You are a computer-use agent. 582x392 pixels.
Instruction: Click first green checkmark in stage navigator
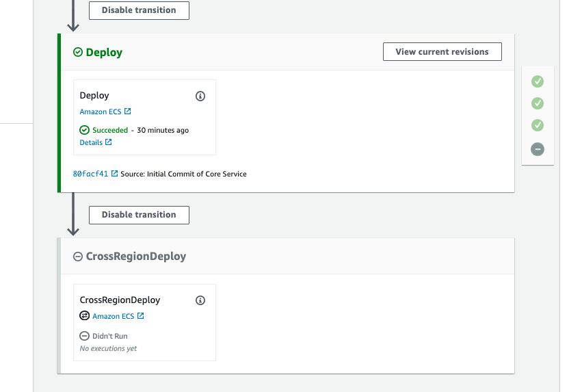537,81
